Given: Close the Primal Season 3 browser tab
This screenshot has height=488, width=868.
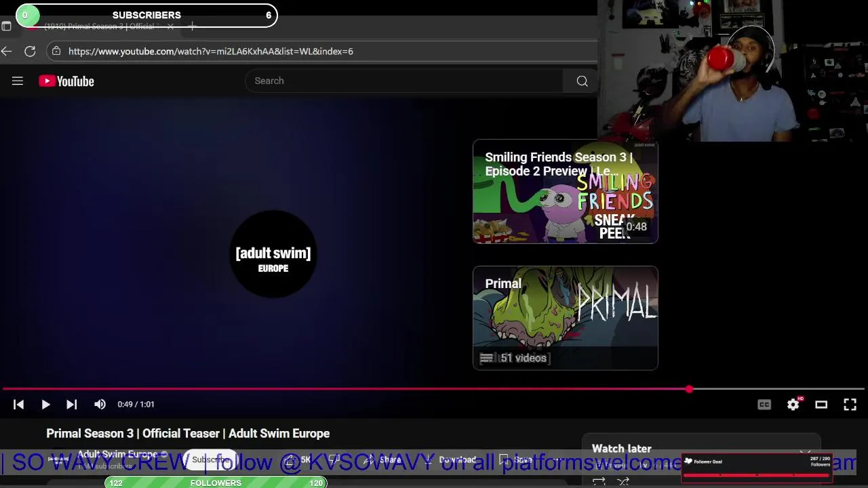Looking at the screenshot, I should pos(170,26).
